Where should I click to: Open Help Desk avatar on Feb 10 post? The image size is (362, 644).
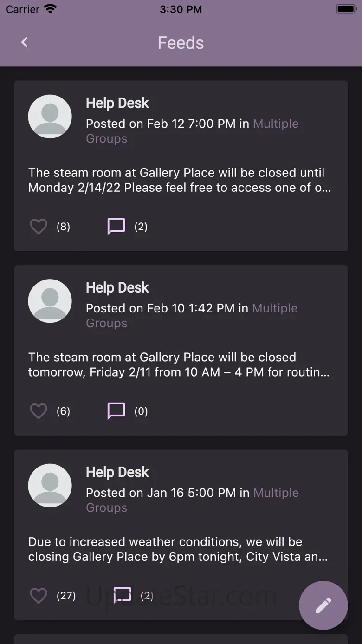(50, 301)
